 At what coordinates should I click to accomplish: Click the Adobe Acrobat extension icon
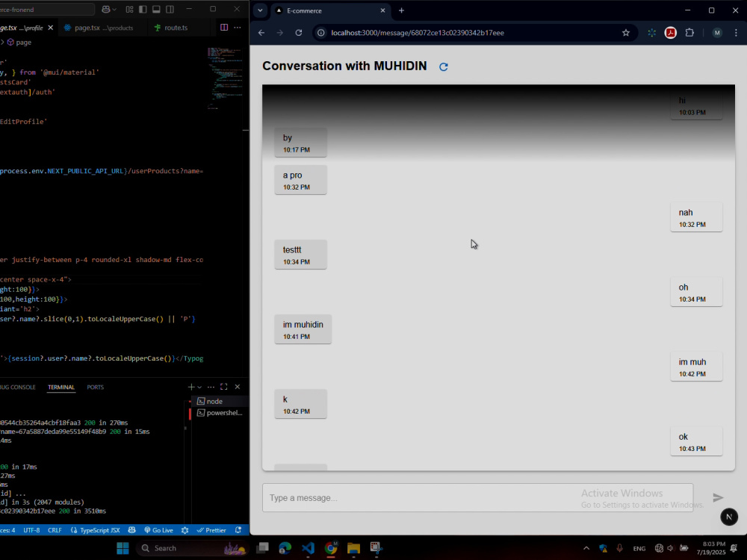point(671,33)
